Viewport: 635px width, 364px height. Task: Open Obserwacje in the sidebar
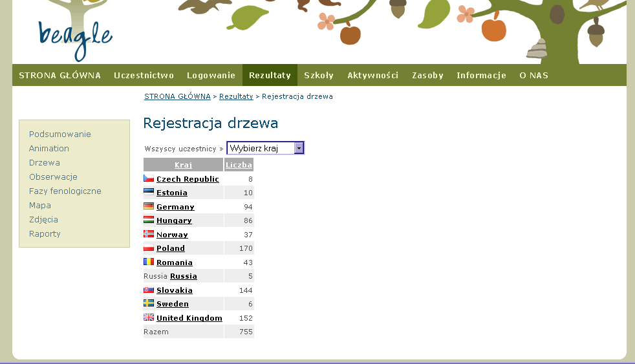[53, 177]
